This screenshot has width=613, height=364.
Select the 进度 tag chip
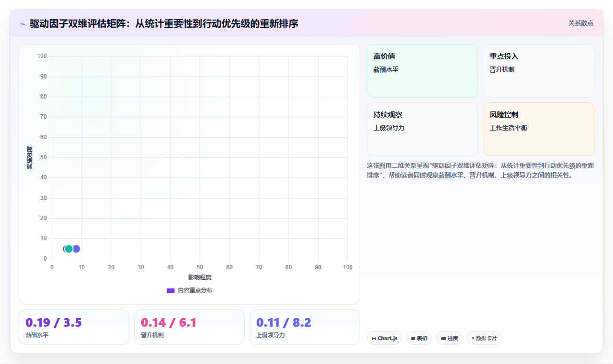(449, 338)
